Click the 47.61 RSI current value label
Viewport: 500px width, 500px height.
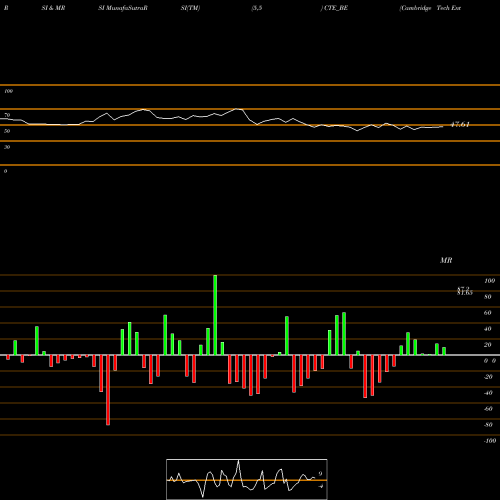(460, 125)
